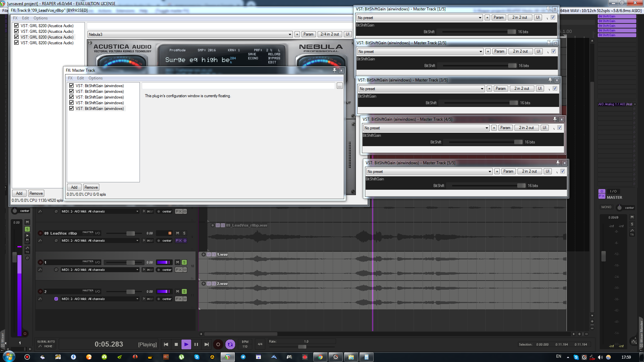Open MIDI input dropdown of track 2
Viewport: 644px width, 362px height.
click(100, 299)
